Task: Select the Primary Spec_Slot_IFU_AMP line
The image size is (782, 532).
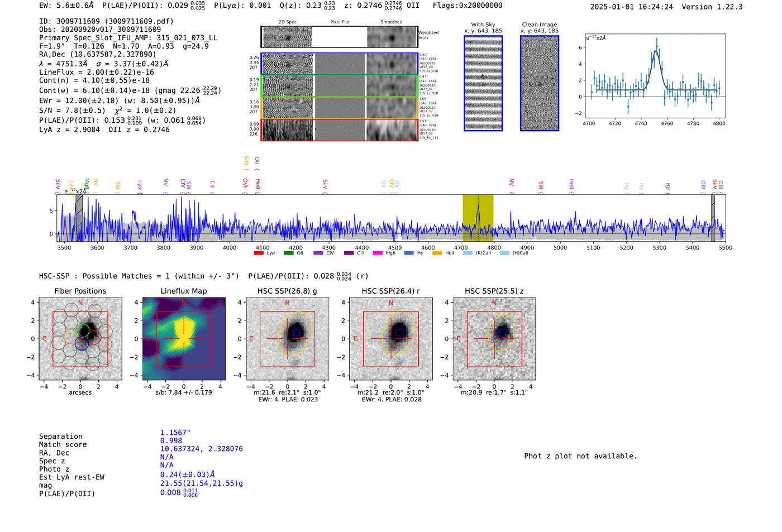Action: click(128, 38)
